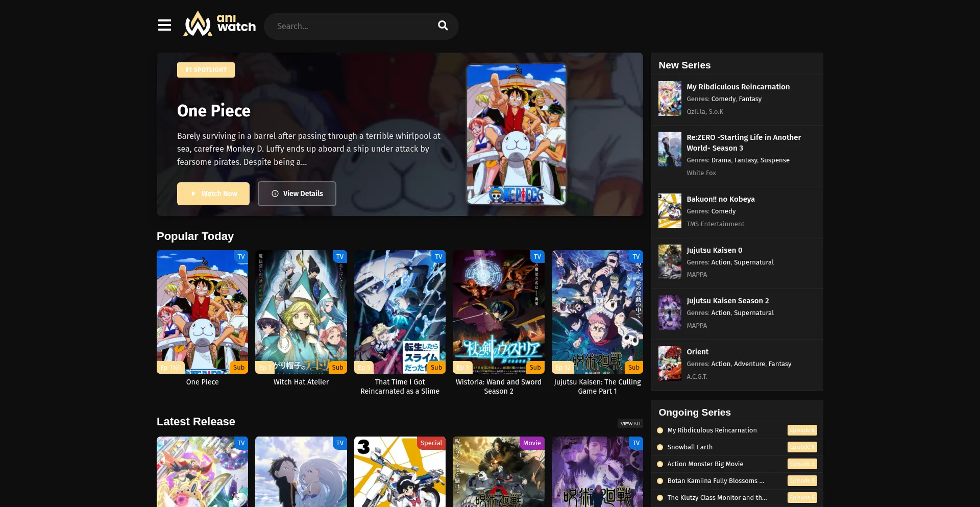Open the Special motorcycle anime thumbnail
This screenshot has height=507, width=980.
pyautogui.click(x=400, y=472)
